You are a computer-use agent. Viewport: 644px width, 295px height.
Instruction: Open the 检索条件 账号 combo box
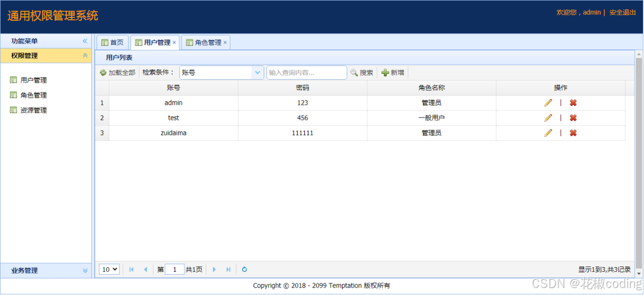click(x=258, y=73)
